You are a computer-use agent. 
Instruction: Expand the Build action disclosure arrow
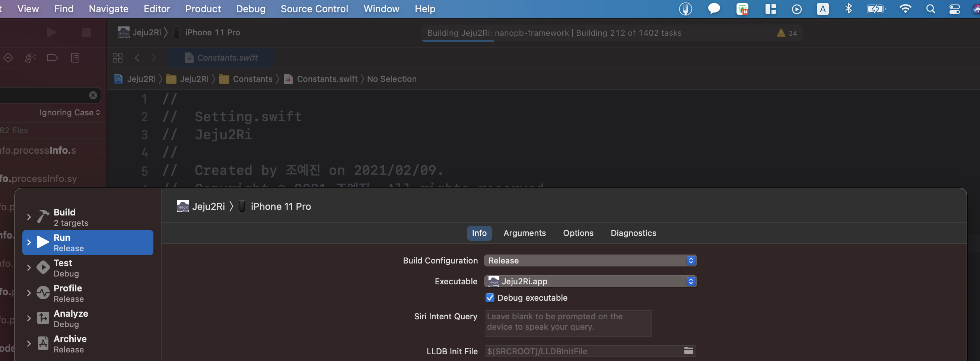(29, 217)
